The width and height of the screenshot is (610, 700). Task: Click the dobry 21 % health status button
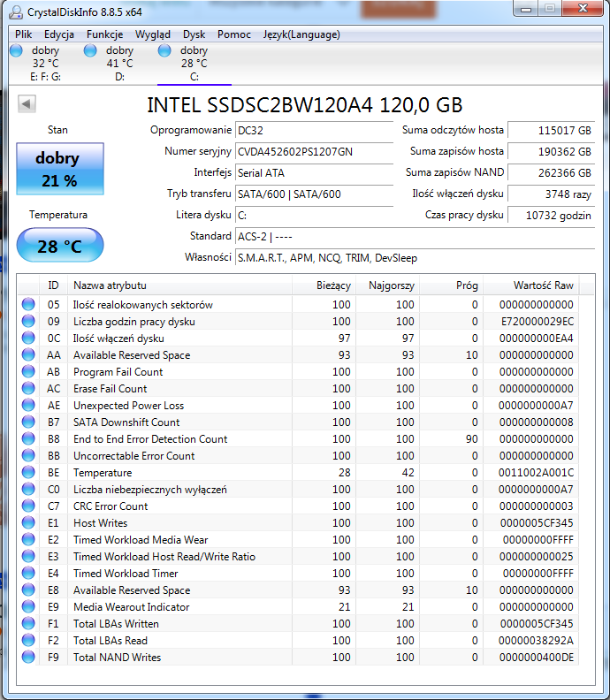point(60,169)
